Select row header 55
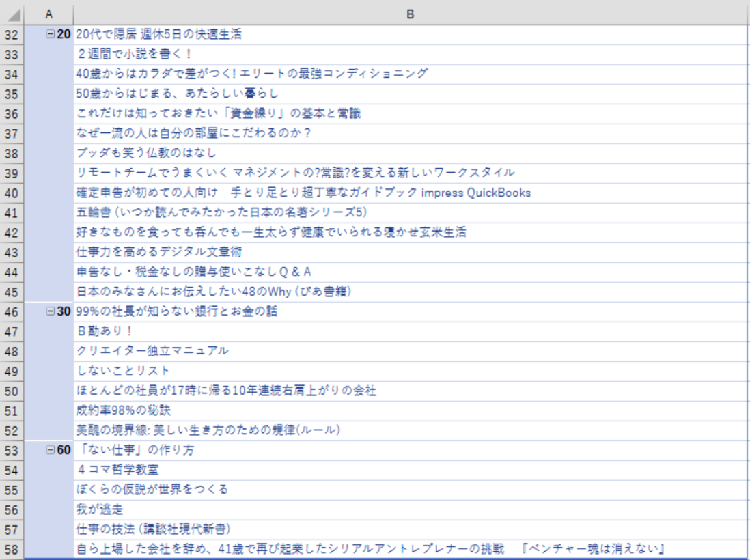This screenshot has width=750, height=560. pyautogui.click(x=12, y=490)
